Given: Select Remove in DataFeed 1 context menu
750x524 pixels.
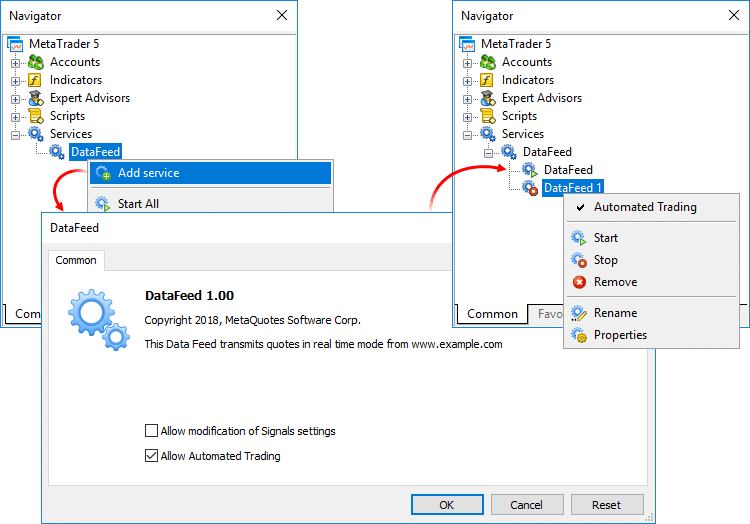Looking at the screenshot, I should (651, 282).
